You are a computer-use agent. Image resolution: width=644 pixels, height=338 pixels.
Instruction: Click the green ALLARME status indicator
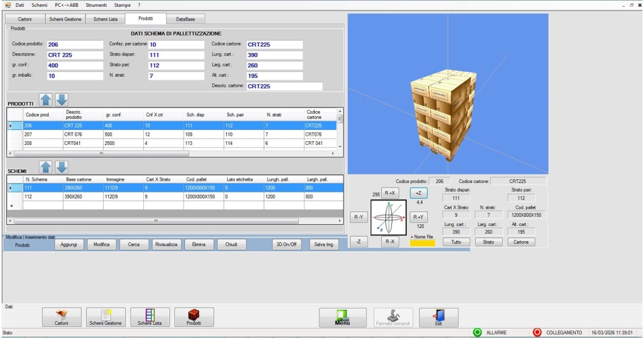pyautogui.click(x=478, y=332)
